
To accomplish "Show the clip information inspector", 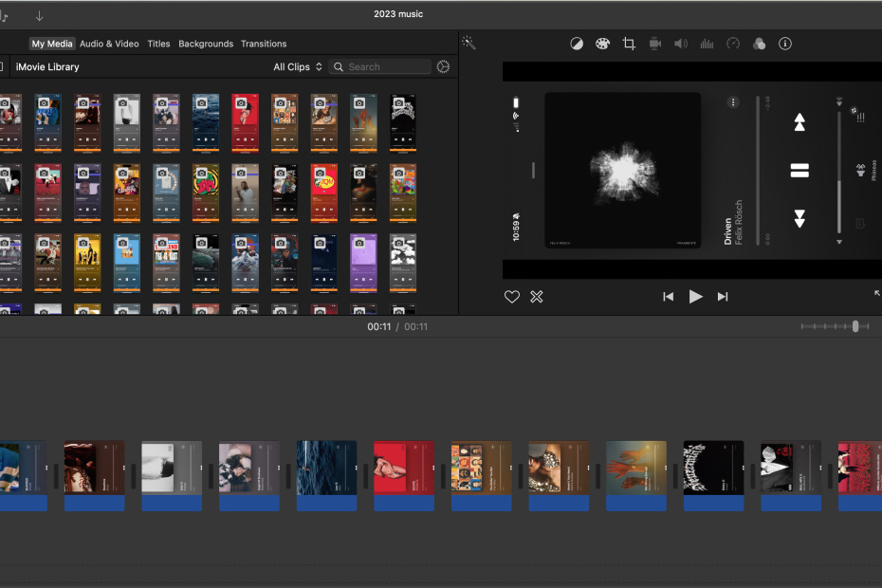I will pyautogui.click(x=785, y=44).
